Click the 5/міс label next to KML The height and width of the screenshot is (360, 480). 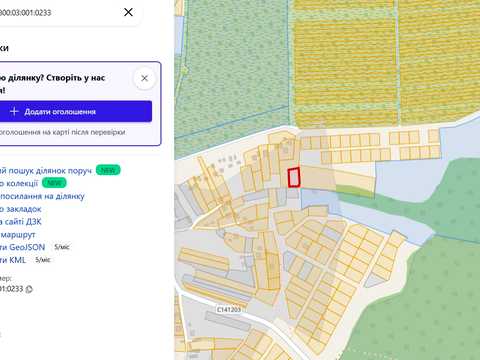43,260
